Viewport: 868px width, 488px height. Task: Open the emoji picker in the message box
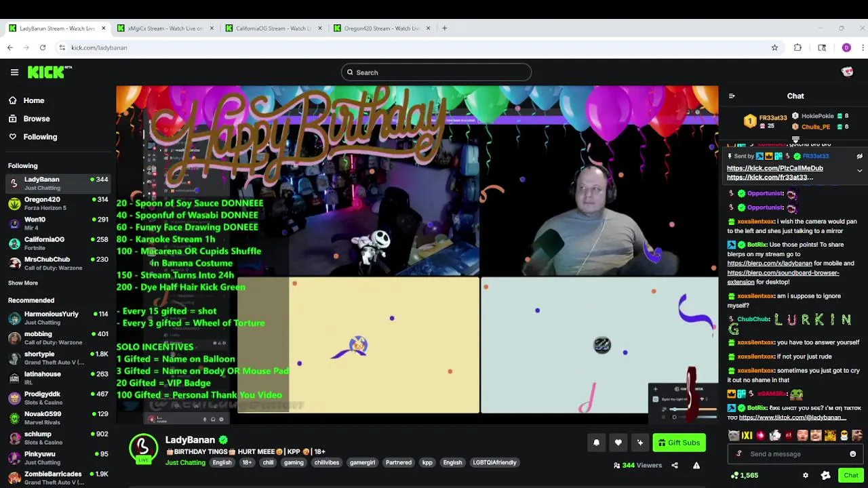point(852,454)
